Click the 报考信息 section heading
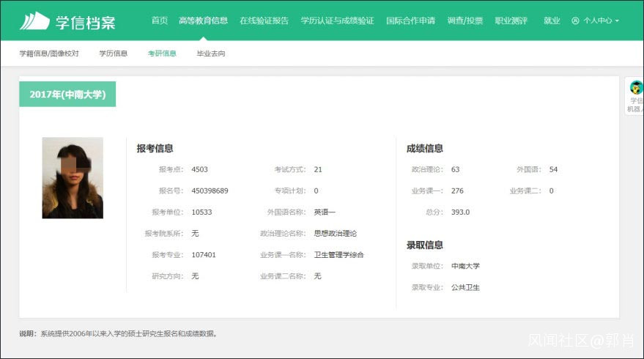 [155, 148]
